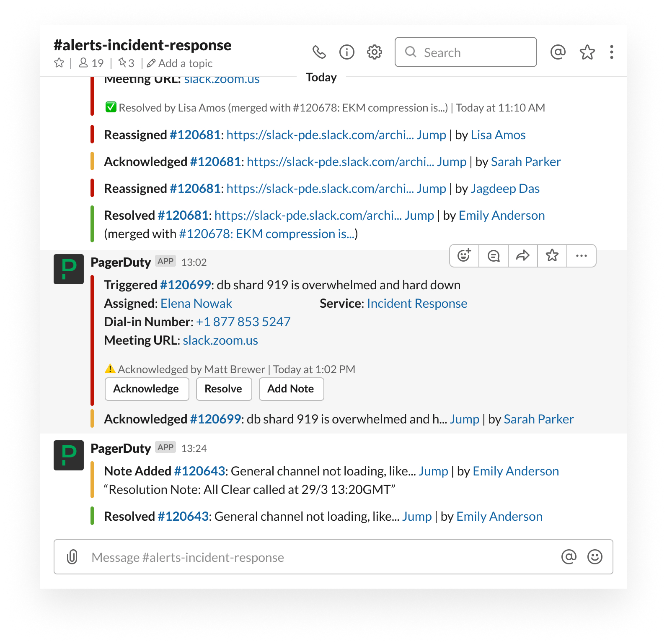Click the Add Note button
The height and width of the screenshot is (644, 667).
pyautogui.click(x=291, y=389)
